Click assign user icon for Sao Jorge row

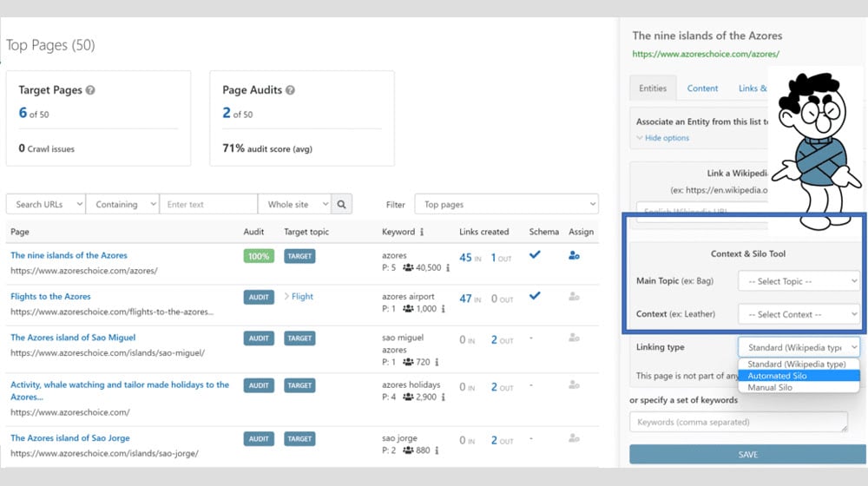coord(574,438)
